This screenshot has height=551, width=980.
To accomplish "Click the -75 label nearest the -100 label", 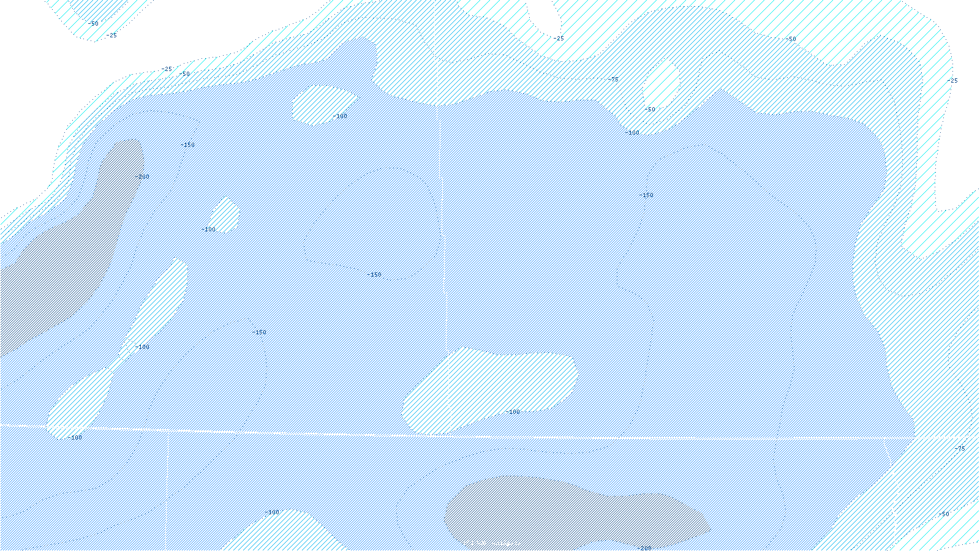I will (x=612, y=80).
